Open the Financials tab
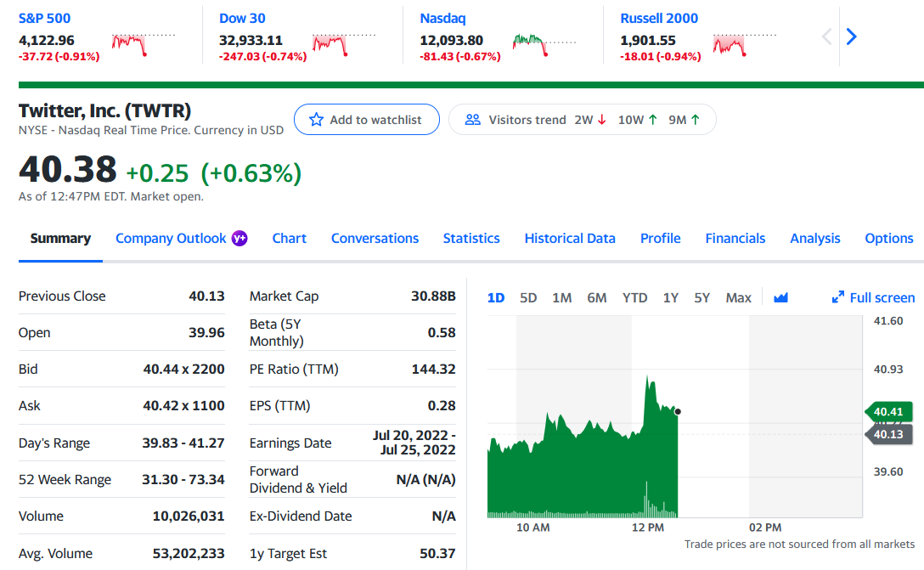Image resolution: width=924 pixels, height=570 pixels. click(735, 238)
